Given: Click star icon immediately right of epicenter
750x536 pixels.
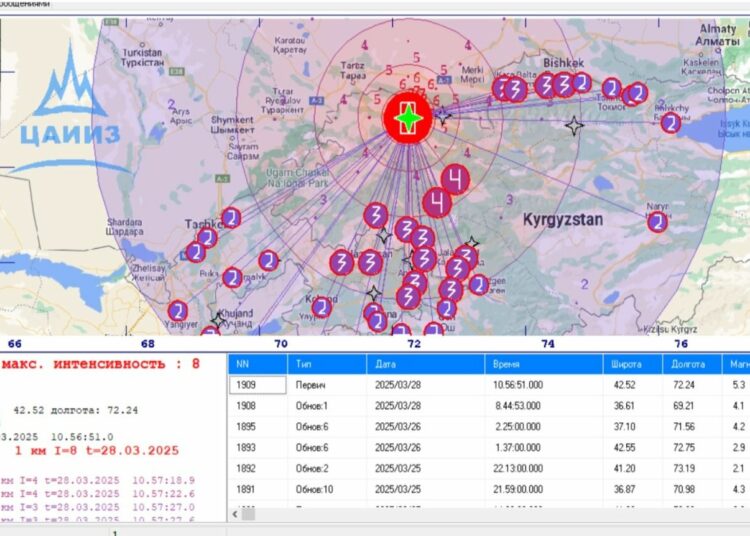Looking at the screenshot, I should (x=443, y=118).
